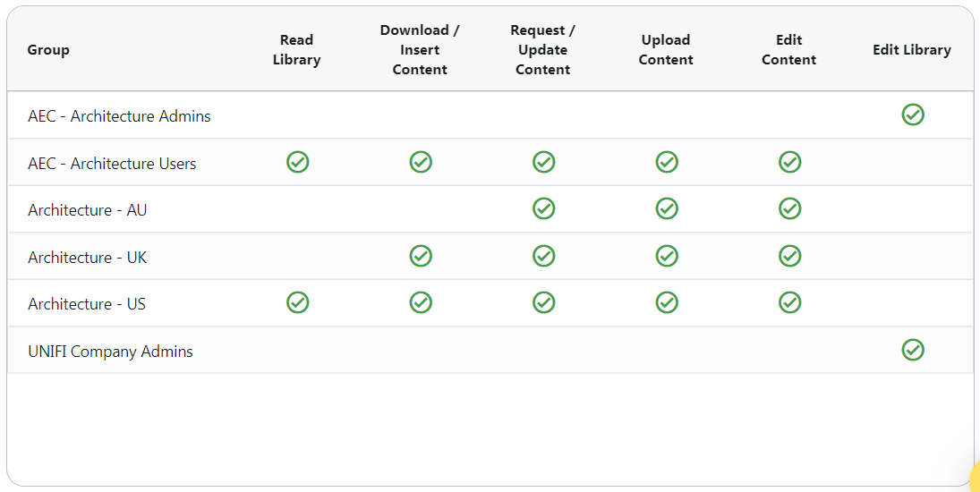Select the UNIFI Company Admins group
This screenshot has height=492, width=980.
[110, 352]
